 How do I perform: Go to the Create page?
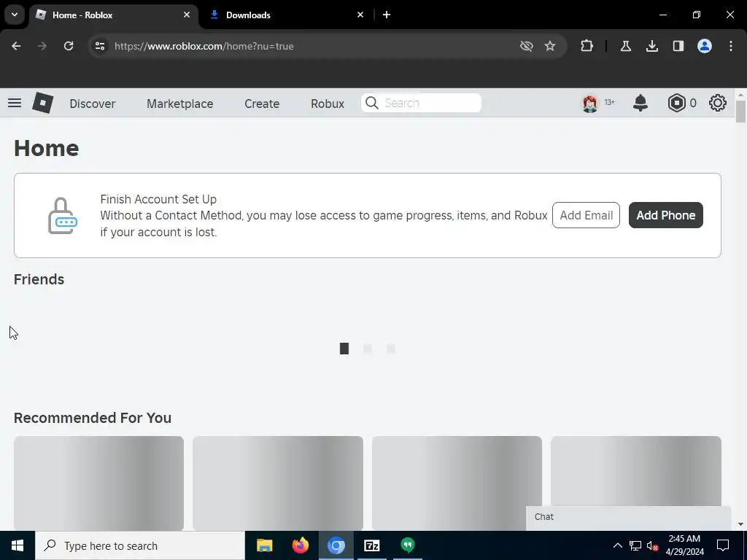262,104
